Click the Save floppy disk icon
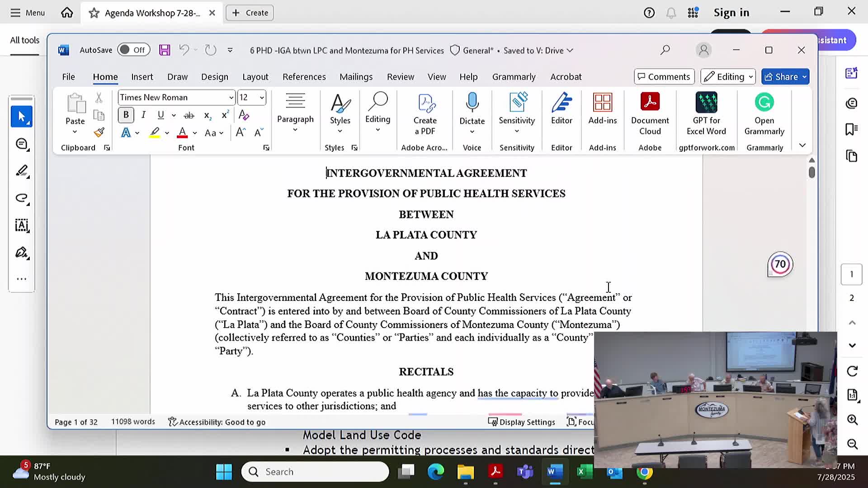This screenshot has width=868, height=488. pos(165,50)
